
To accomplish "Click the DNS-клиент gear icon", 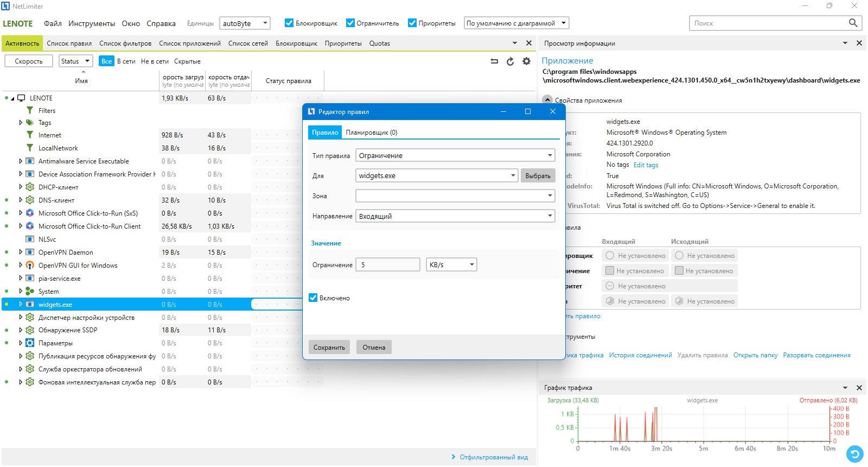I will (30, 200).
